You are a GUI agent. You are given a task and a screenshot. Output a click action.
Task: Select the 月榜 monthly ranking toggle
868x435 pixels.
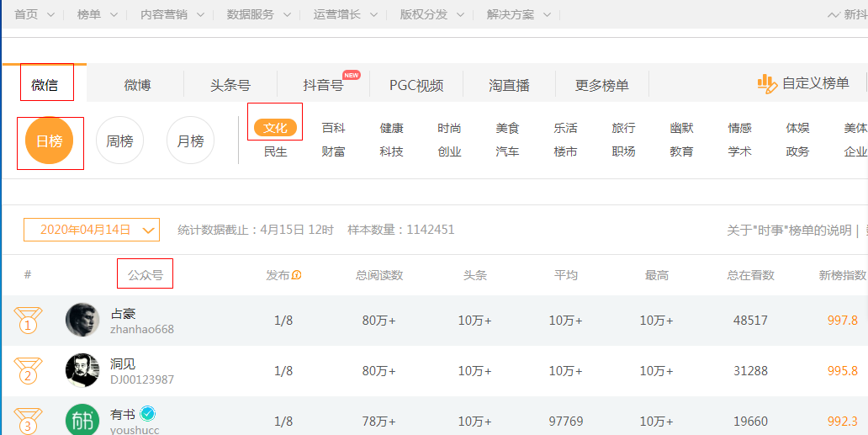(x=190, y=141)
